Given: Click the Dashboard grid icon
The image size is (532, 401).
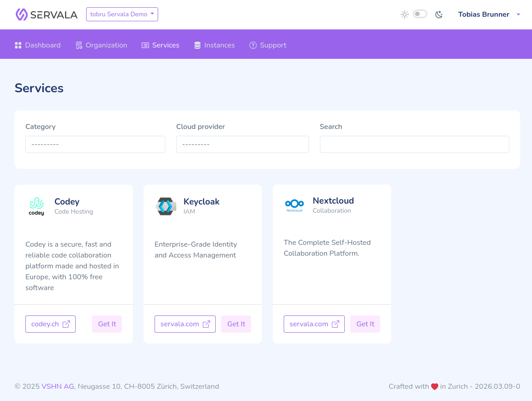Looking at the screenshot, I should coord(18,45).
